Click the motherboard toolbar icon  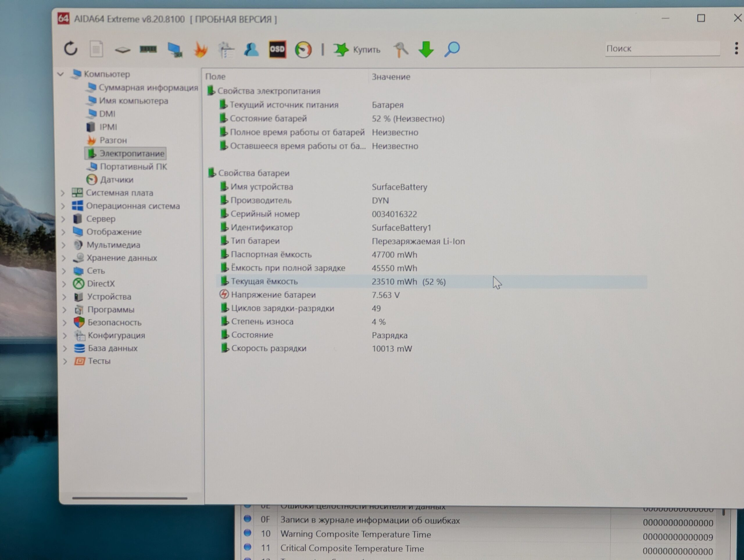pyautogui.click(x=122, y=50)
